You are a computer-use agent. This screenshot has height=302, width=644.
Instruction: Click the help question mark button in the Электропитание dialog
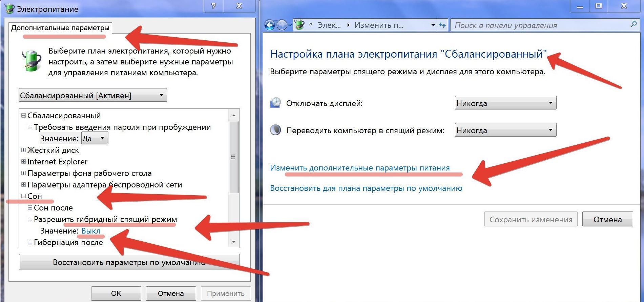(x=213, y=6)
